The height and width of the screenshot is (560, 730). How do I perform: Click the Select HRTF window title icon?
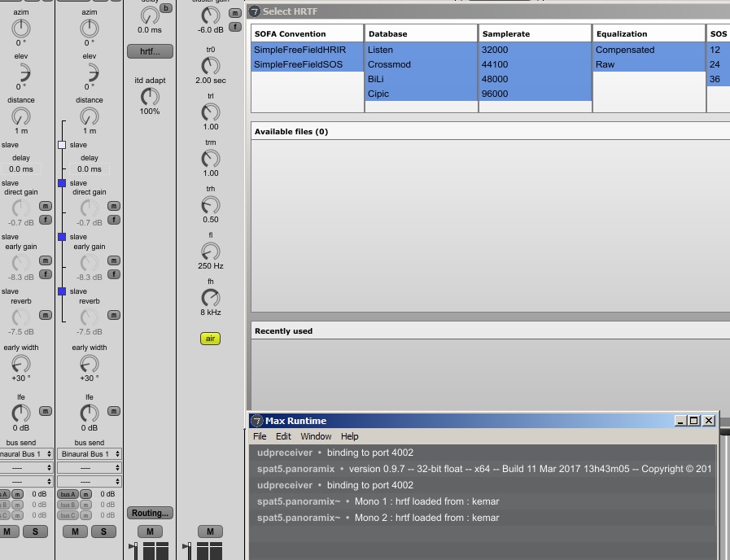pos(254,11)
